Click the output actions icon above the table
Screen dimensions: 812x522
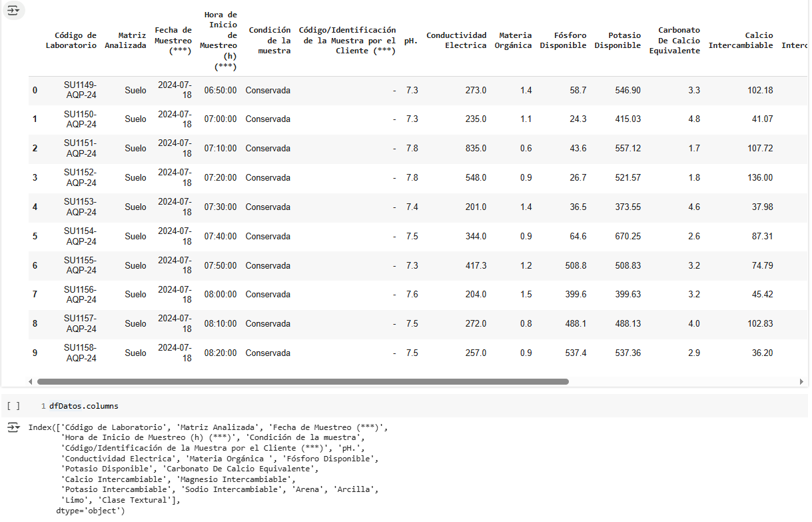coord(13,11)
